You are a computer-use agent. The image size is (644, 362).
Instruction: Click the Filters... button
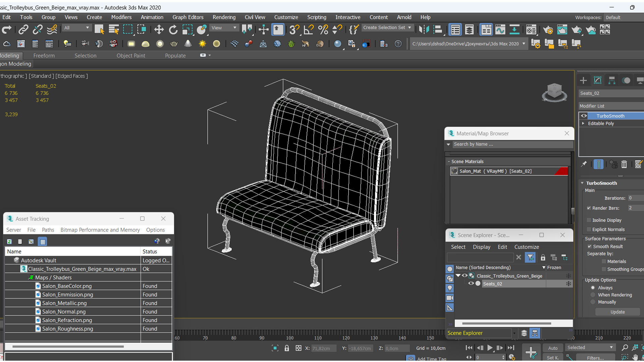(596, 358)
